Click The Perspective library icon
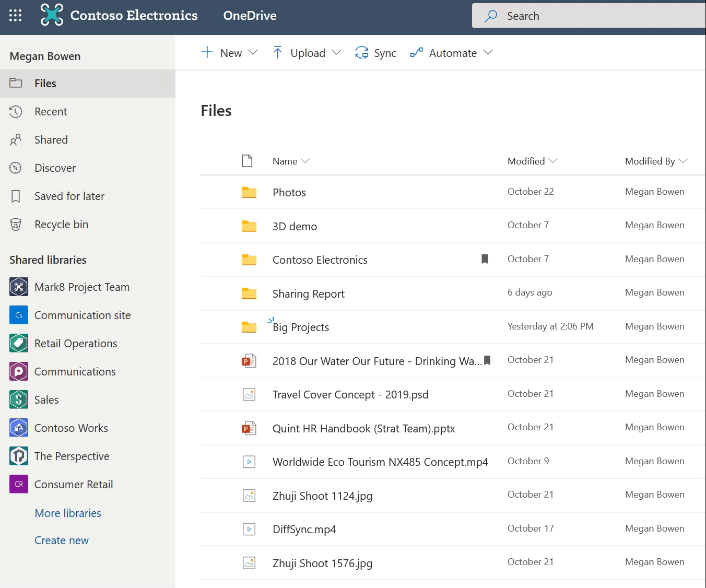This screenshot has width=706, height=588. click(19, 456)
